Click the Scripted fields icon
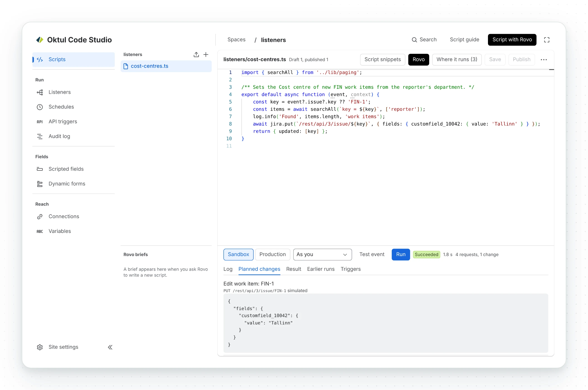 (x=40, y=169)
